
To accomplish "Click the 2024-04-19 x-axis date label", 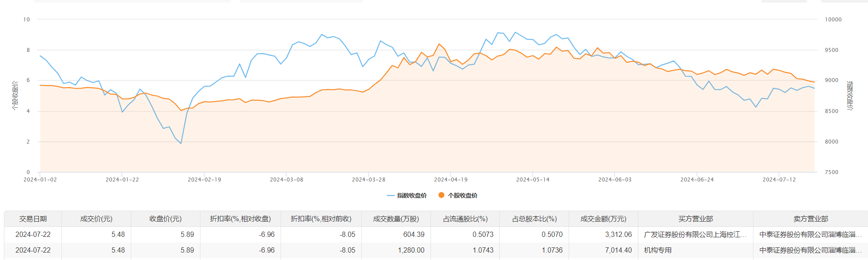I will pos(451,179).
